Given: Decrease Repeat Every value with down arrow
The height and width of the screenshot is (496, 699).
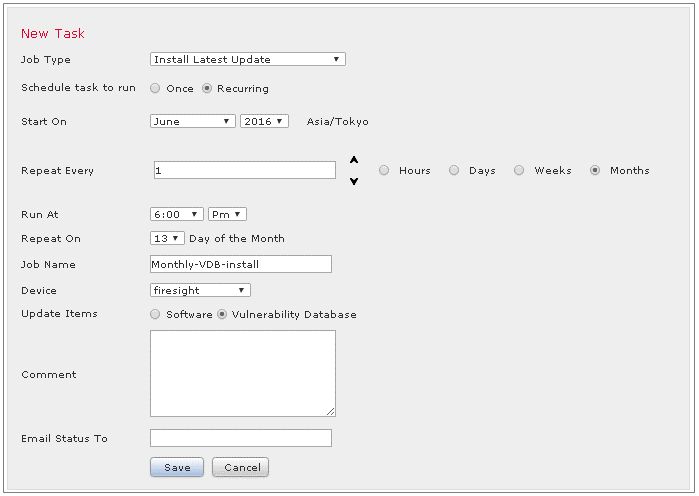Looking at the screenshot, I should pos(354,181).
